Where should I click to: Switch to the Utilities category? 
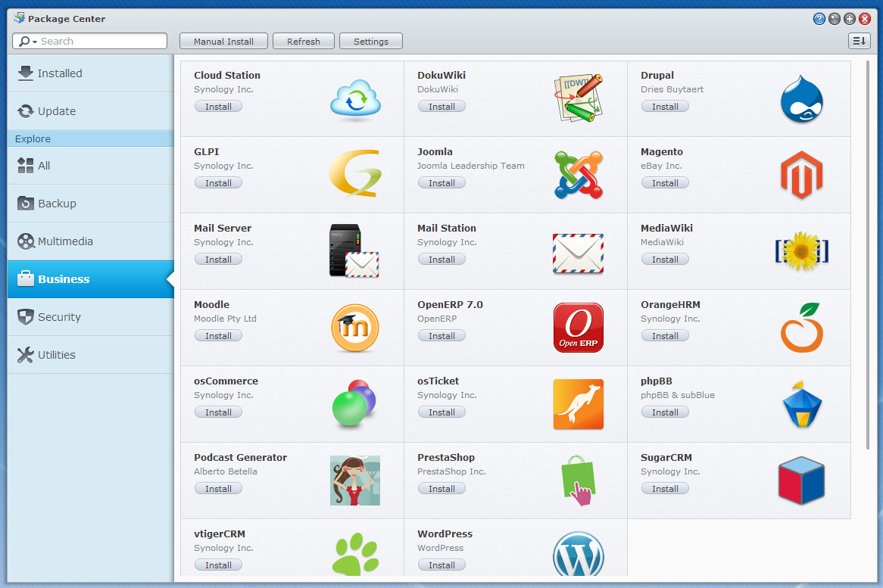tap(91, 354)
